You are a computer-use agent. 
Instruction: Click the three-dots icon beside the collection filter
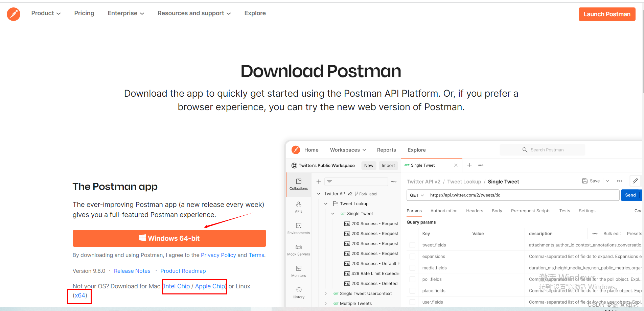394,182
